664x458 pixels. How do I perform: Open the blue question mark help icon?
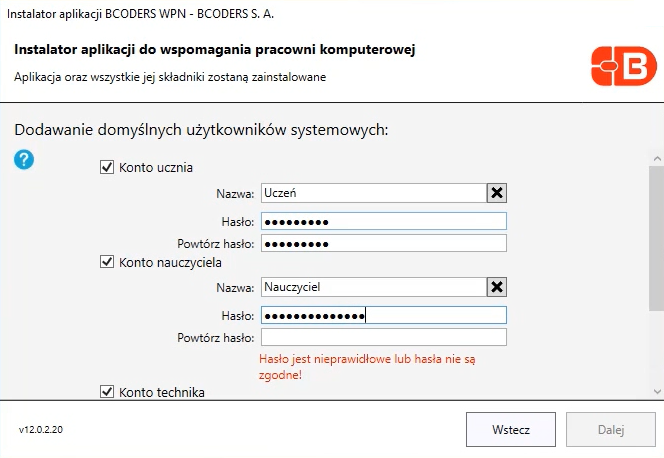coord(24,160)
